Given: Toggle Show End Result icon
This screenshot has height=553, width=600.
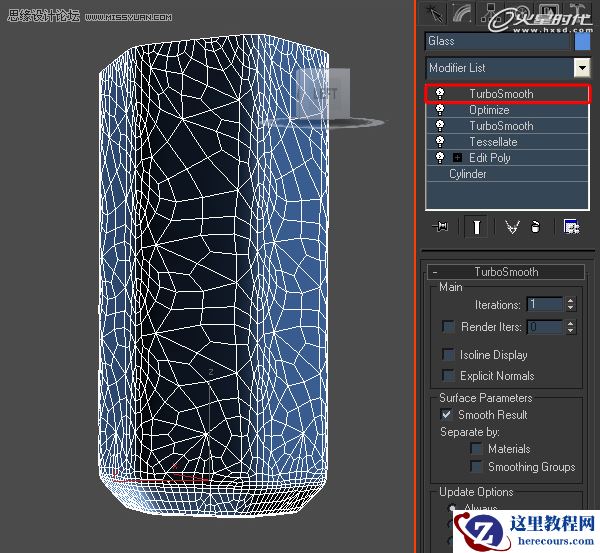Looking at the screenshot, I should coord(477,228).
